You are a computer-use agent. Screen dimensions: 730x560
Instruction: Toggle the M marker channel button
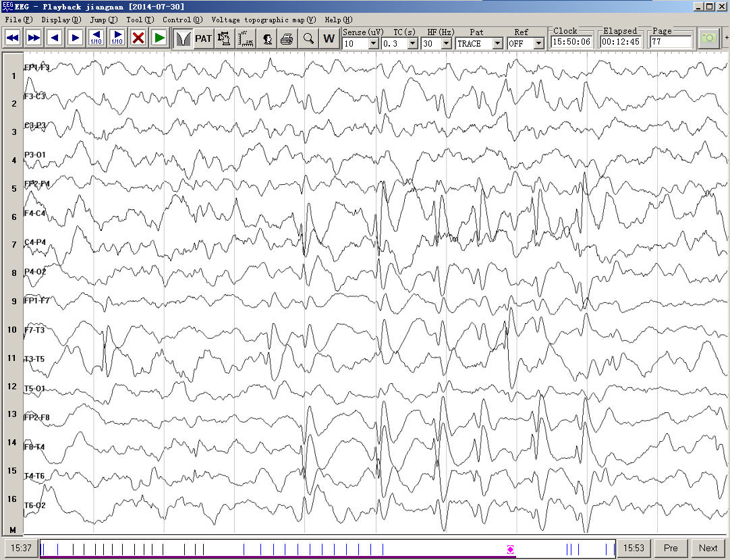pyautogui.click(x=13, y=528)
